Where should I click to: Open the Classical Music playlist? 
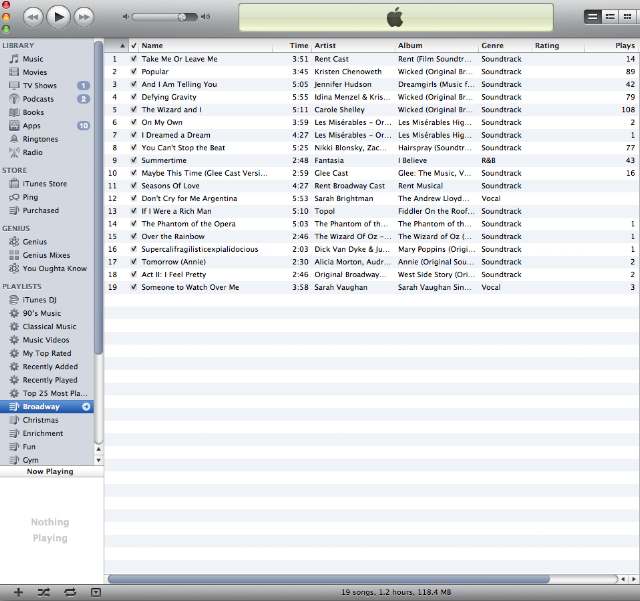pyautogui.click(x=47, y=326)
